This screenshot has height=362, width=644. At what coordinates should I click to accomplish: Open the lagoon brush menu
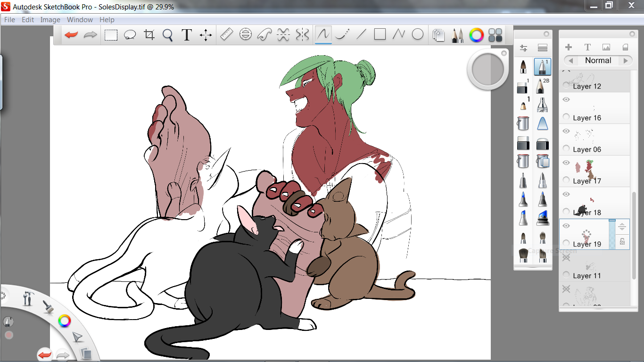[x=48, y=307]
